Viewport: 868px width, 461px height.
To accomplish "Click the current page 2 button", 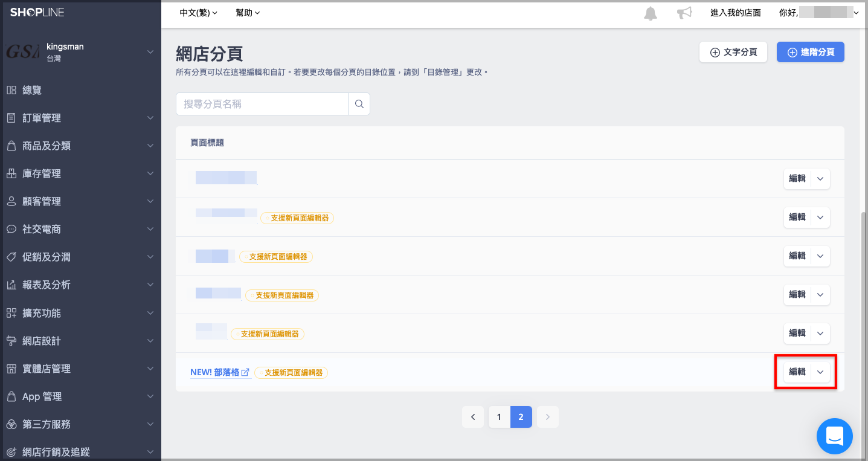I will coord(521,417).
